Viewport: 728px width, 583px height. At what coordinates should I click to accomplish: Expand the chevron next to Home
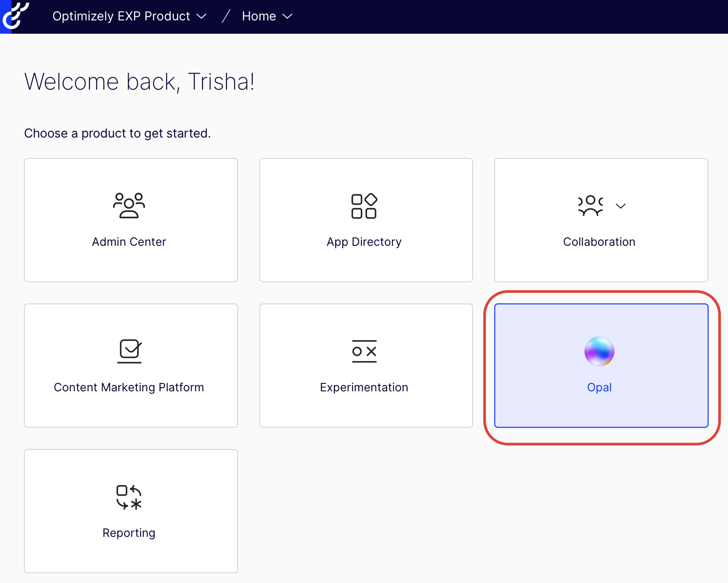click(287, 16)
